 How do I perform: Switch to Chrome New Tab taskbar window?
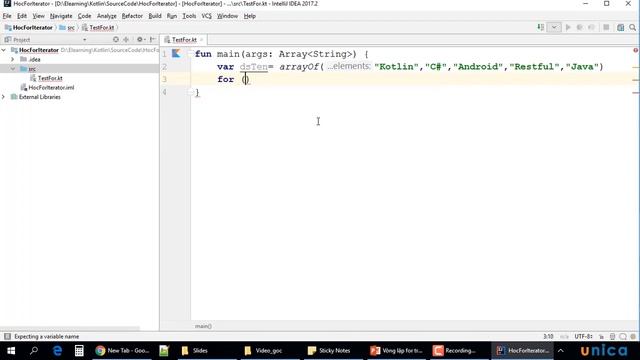[122, 351]
